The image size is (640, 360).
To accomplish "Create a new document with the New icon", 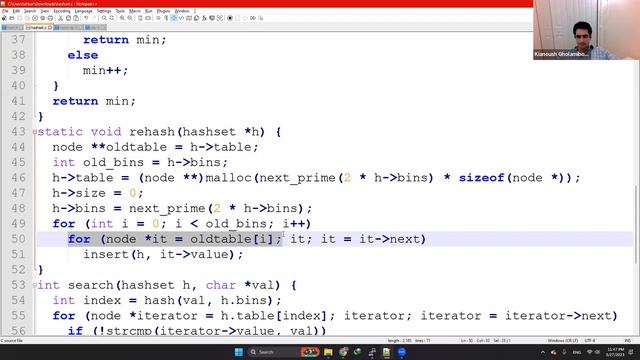I will point(4,18).
